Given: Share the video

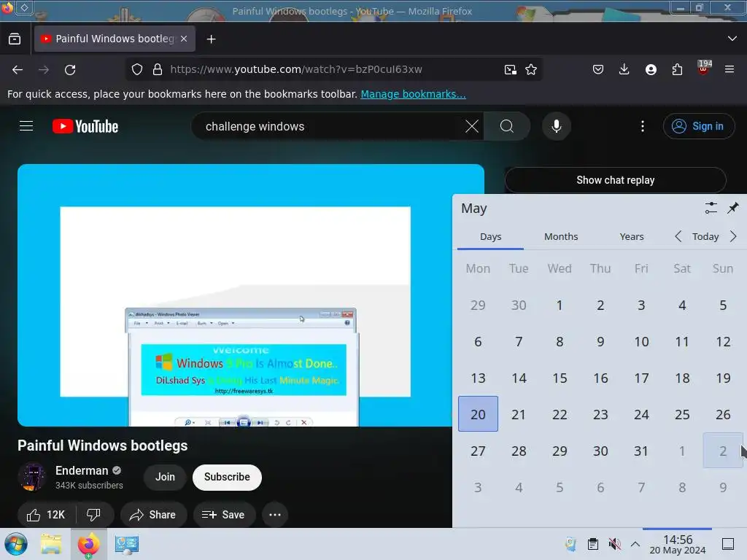Looking at the screenshot, I should point(153,515).
